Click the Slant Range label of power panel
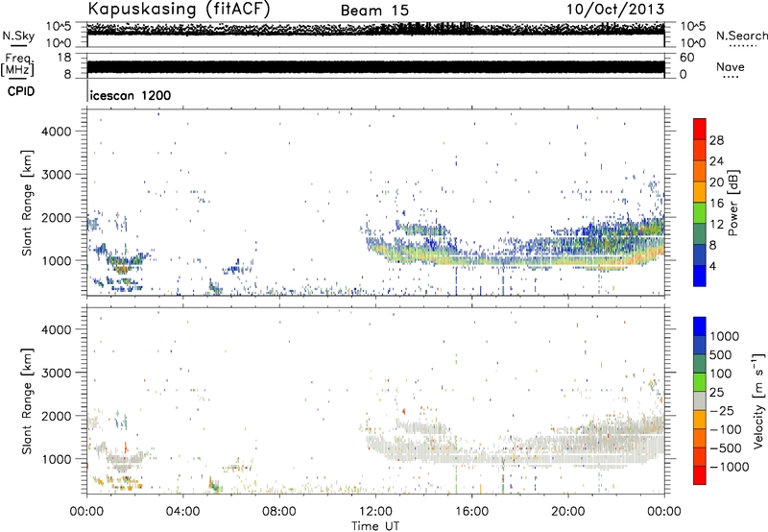 27,203
